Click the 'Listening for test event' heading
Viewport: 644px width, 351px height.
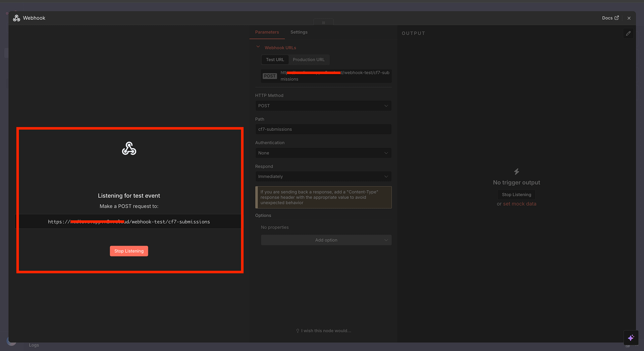tap(129, 196)
